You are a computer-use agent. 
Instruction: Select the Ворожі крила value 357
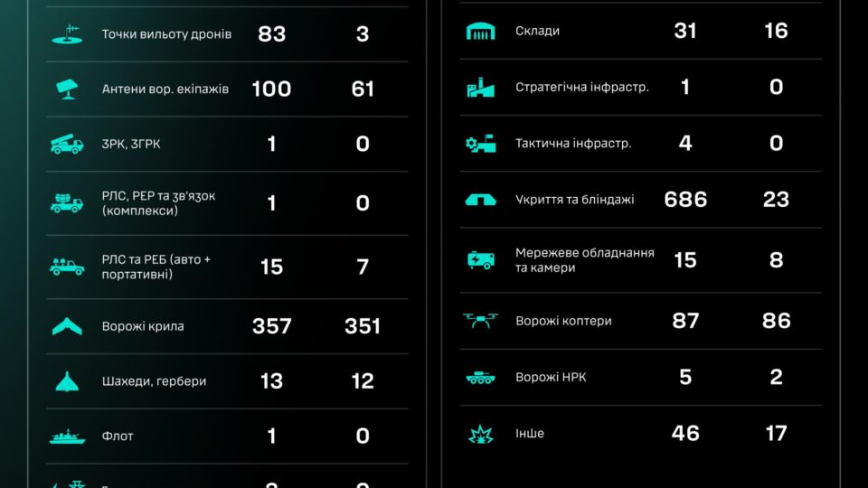(x=272, y=326)
